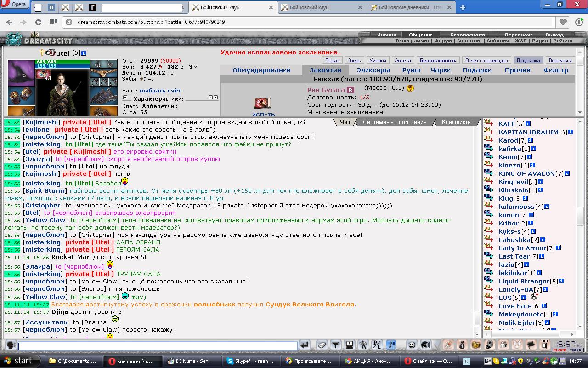Click the EXIT door icon
The width and height of the screenshot is (588, 368).
pos(545,345)
